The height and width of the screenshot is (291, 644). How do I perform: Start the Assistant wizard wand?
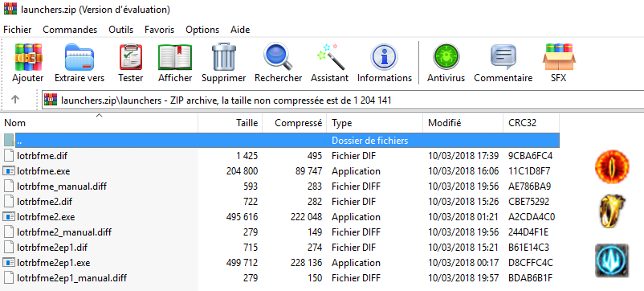(329, 63)
